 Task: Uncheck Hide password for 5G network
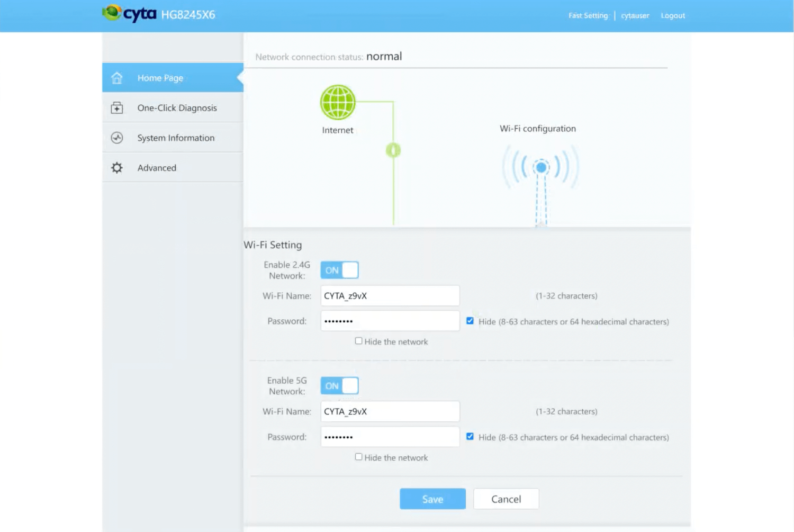pyautogui.click(x=470, y=437)
